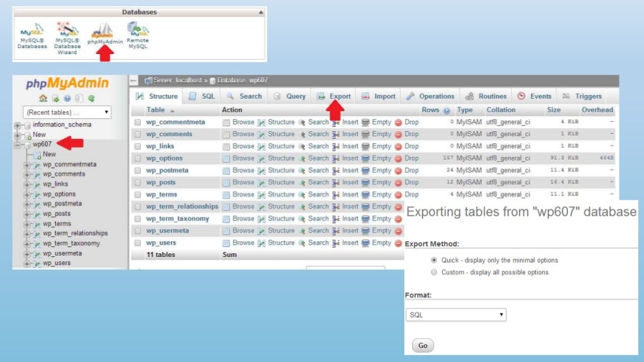
Task: Open the Events tab
Action: pyautogui.click(x=534, y=96)
